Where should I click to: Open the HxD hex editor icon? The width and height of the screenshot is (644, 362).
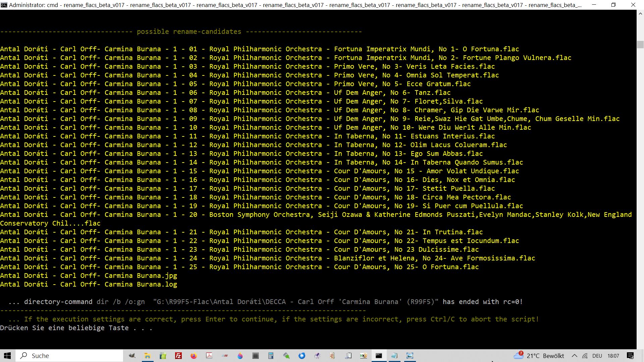coord(364,356)
